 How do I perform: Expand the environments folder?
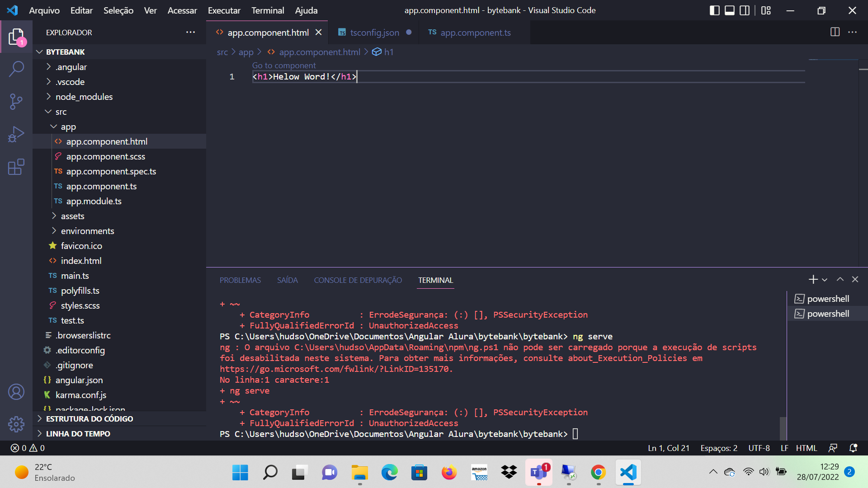119,231
